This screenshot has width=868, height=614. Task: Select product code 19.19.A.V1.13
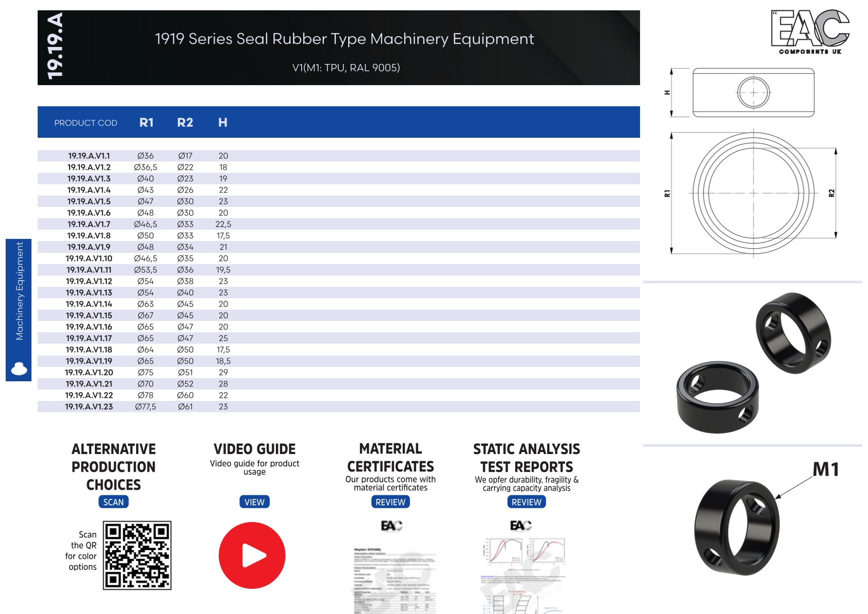click(x=89, y=293)
